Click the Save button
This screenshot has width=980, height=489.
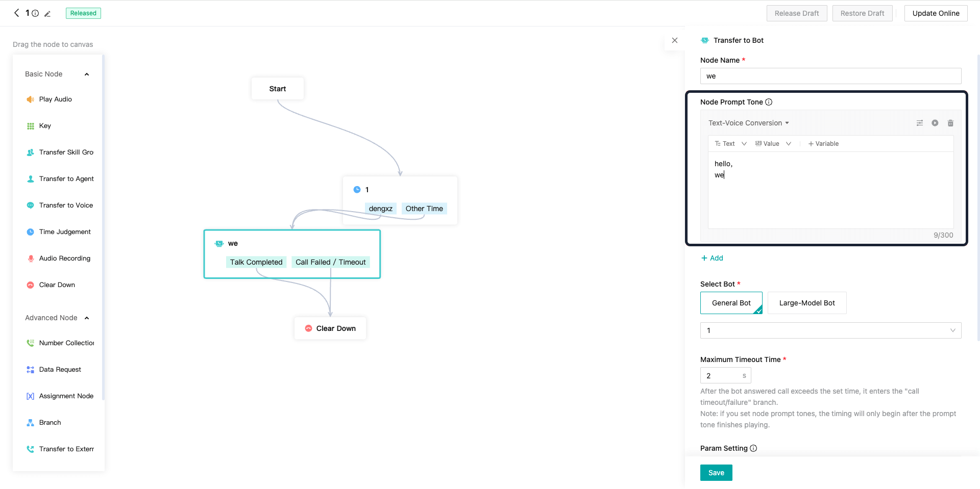[x=716, y=473]
